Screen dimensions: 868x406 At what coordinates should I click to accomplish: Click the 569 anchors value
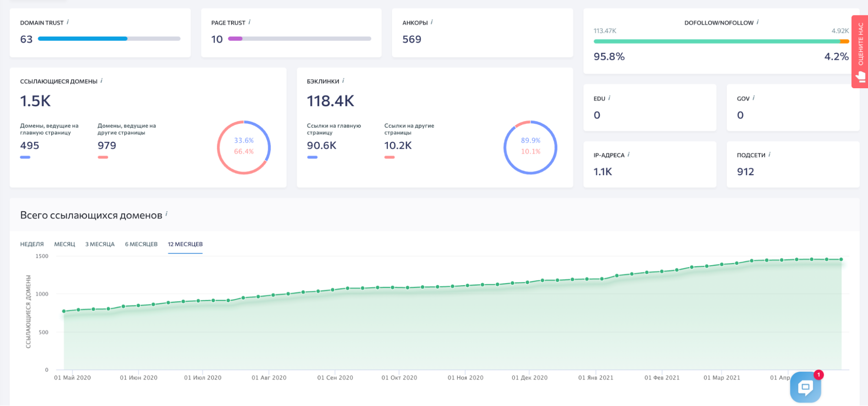(x=412, y=40)
